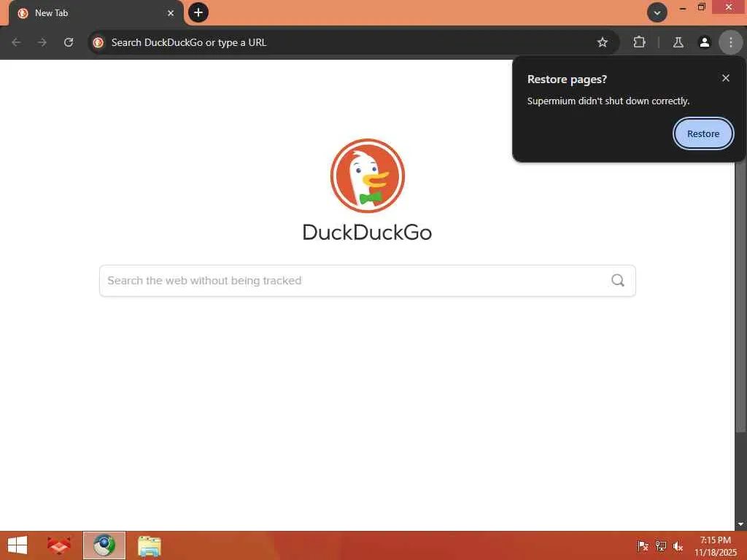
Task: Open the Action Center flag icon
Action: 643,546
